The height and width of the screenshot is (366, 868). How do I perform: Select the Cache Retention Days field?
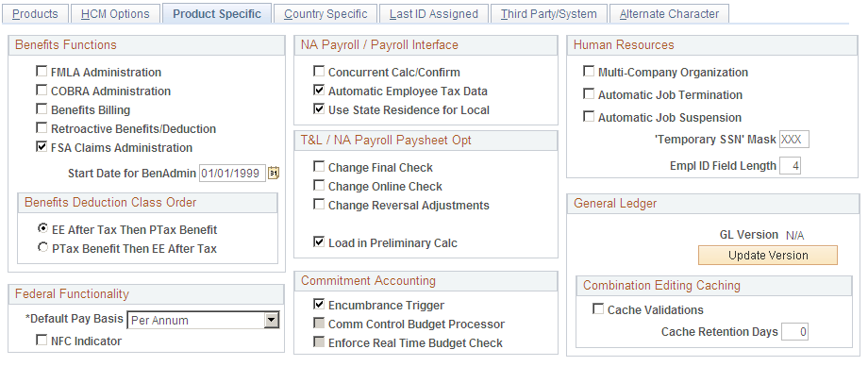click(x=794, y=332)
